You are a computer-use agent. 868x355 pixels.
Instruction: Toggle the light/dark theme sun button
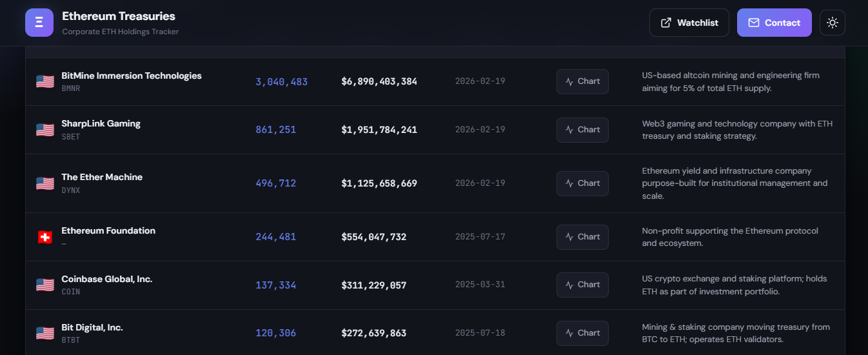point(832,23)
